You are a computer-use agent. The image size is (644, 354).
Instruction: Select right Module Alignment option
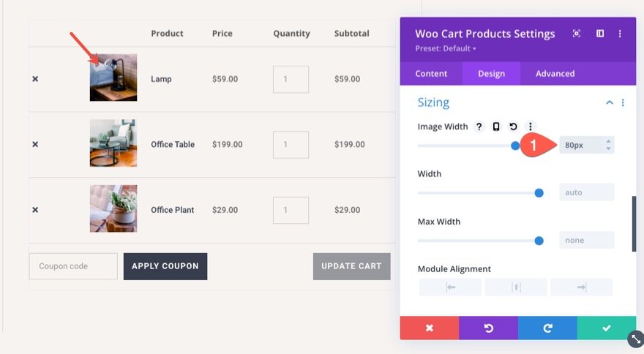coord(581,287)
